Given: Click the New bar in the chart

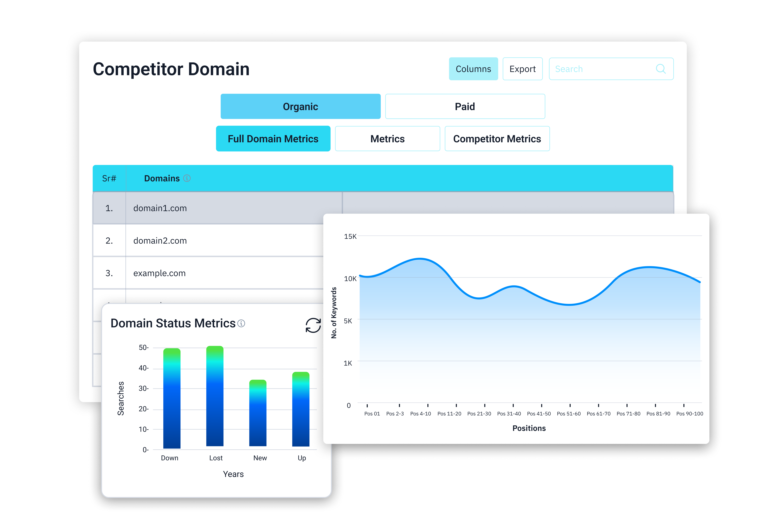Looking at the screenshot, I should (258, 413).
